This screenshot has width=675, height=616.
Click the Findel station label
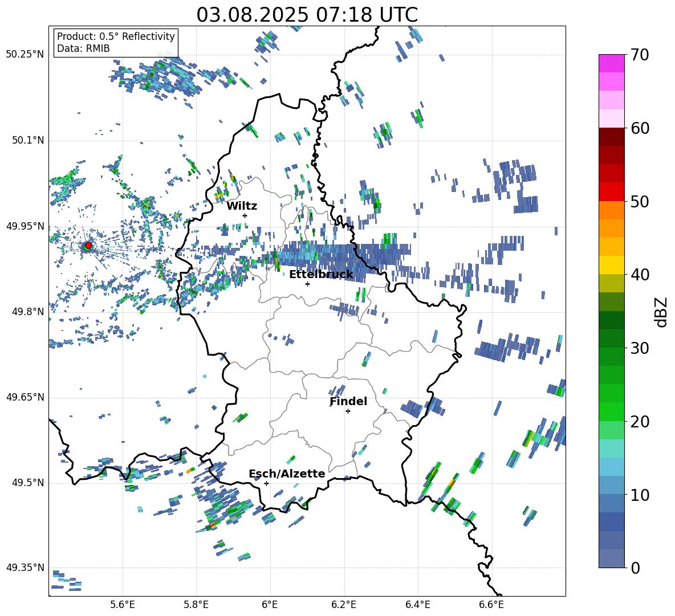pyautogui.click(x=348, y=401)
